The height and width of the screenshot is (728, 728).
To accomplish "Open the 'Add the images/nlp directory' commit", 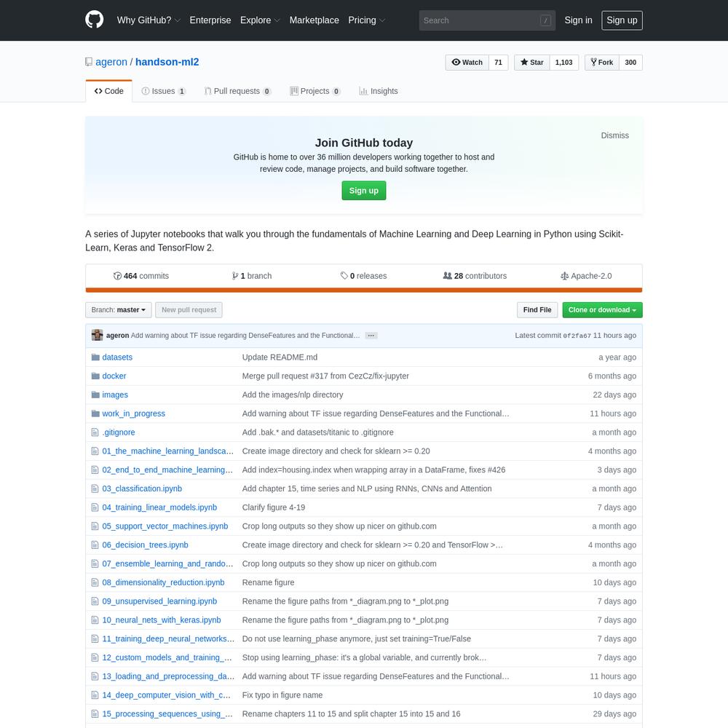I will click(293, 395).
